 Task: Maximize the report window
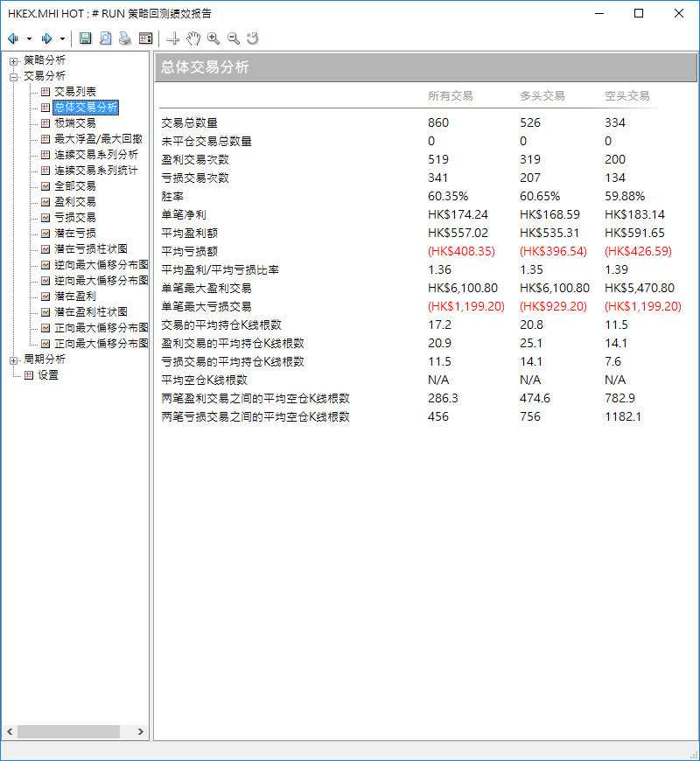pos(639,13)
